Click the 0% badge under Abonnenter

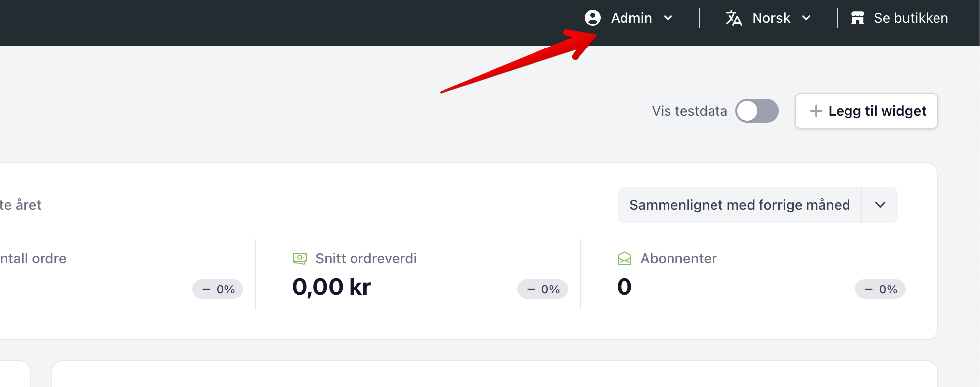pyautogui.click(x=880, y=289)
